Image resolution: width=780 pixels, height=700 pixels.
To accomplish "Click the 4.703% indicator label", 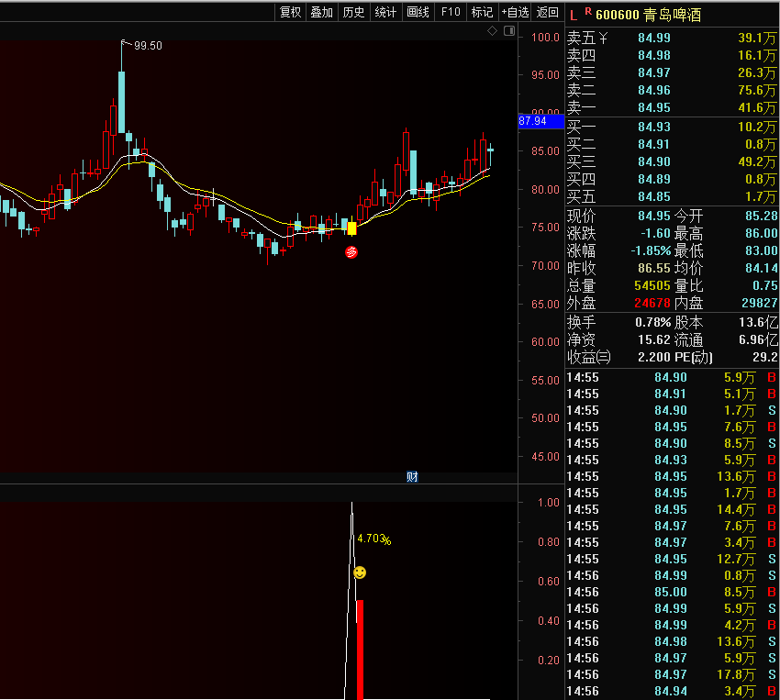I will pos(374,539).
